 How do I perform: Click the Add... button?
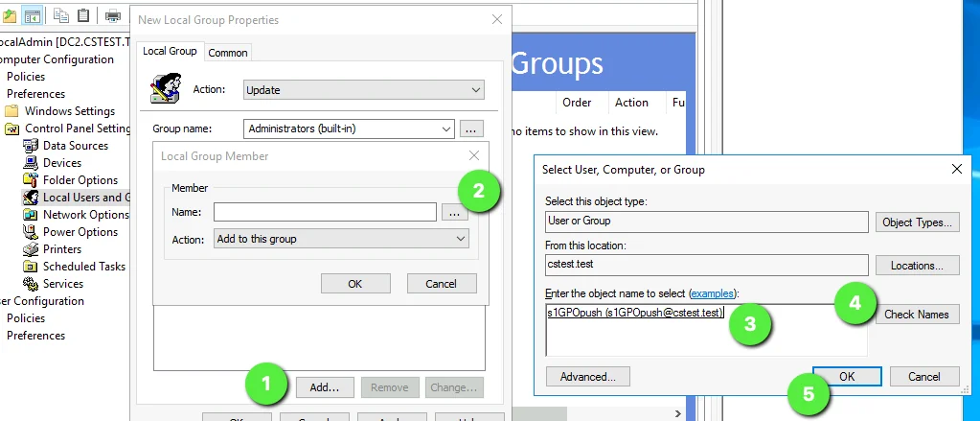(x=325, y=387)
